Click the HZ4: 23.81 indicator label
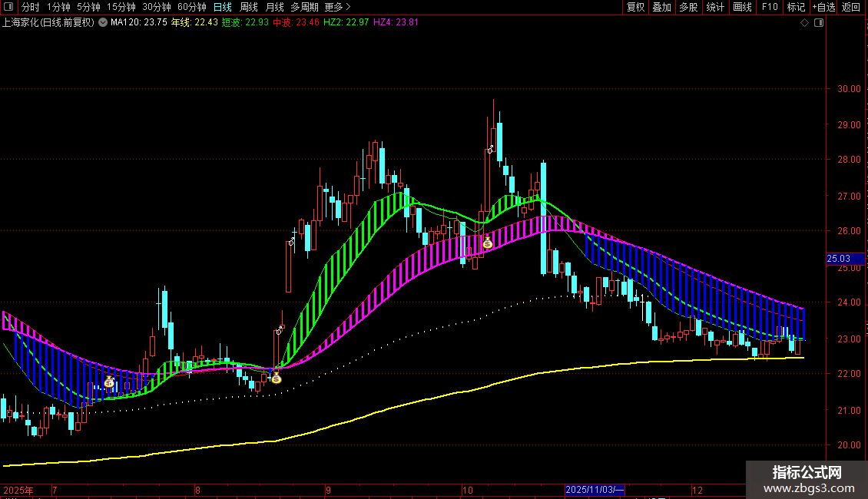868x499 pixels. pos(396,23)
